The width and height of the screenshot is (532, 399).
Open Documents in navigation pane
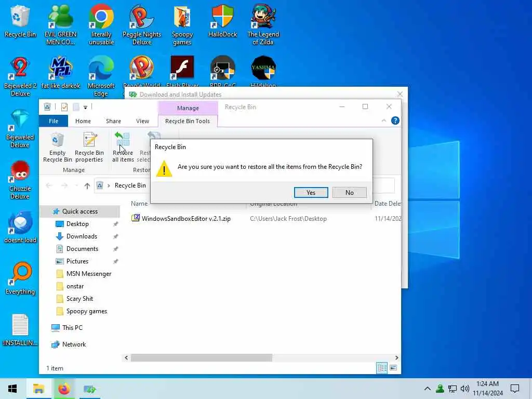(82, 249)
